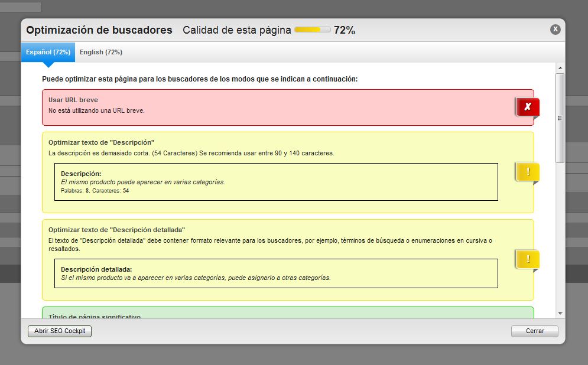The width and height of the screenshot is (588, 365).
Task: Click the vertical scrollbar thumb
Action: (560, 118)
